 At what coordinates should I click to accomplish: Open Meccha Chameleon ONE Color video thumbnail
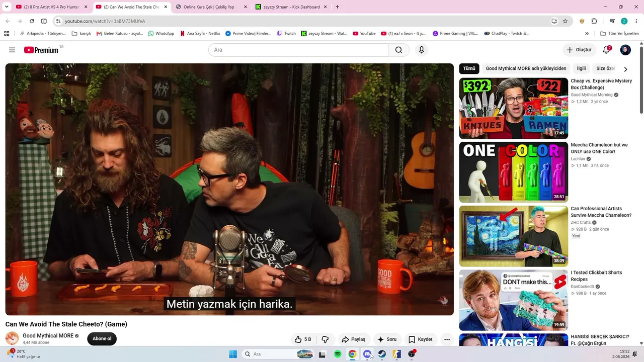(514, 172)
